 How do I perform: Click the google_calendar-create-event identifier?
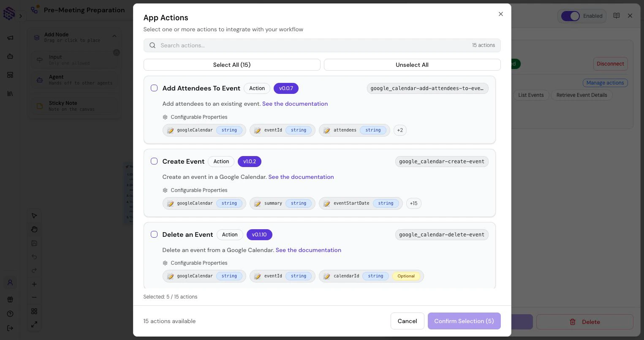pyautogui.click(x=442, y=162)
